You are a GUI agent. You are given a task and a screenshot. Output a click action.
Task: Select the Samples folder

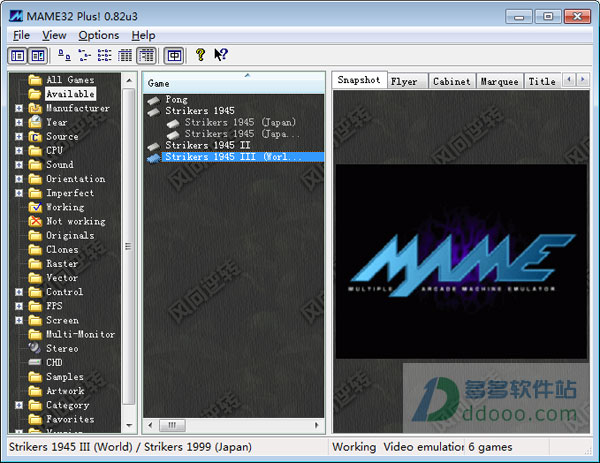65,377
